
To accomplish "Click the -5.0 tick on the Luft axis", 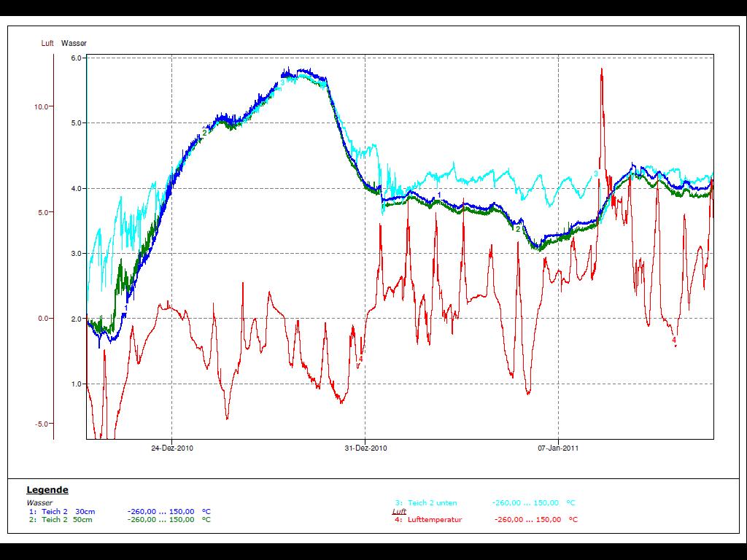I will click(x=42, y=424).
